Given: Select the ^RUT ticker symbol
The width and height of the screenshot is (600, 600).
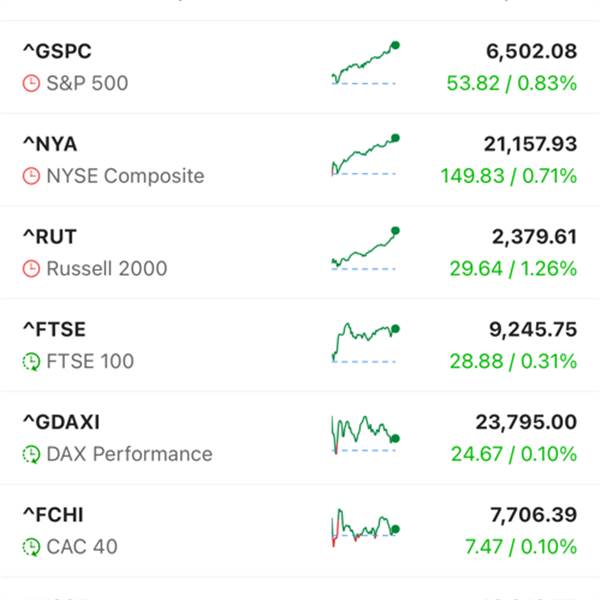Looking at the screenshot, I should pyautogui.click(x=50, y=237).
